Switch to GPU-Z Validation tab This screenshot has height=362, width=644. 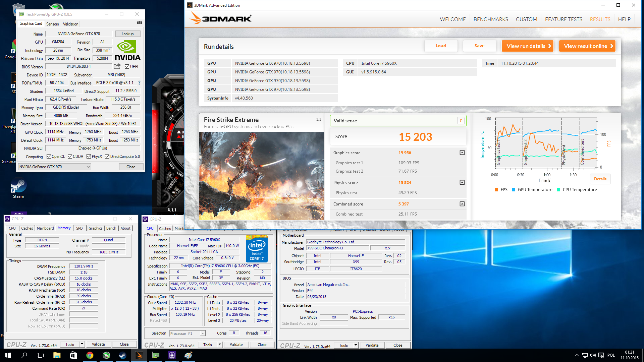click(70, 24)
